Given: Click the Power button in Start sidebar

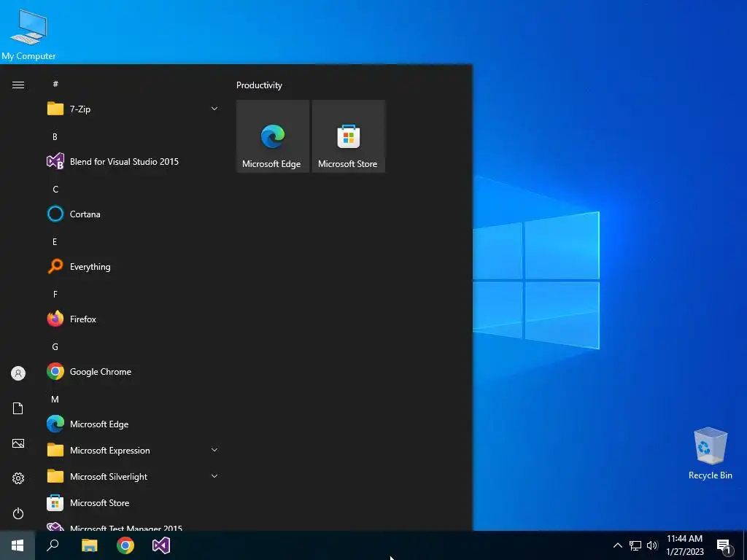Looking at the screenshot, I should coord(18,513).
